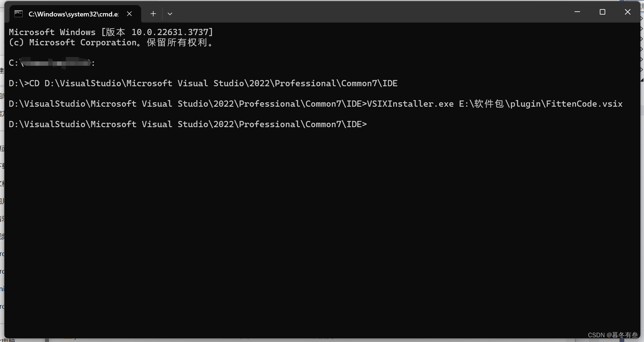Click the FittenCode.vsix file path text

click(541, 104)
